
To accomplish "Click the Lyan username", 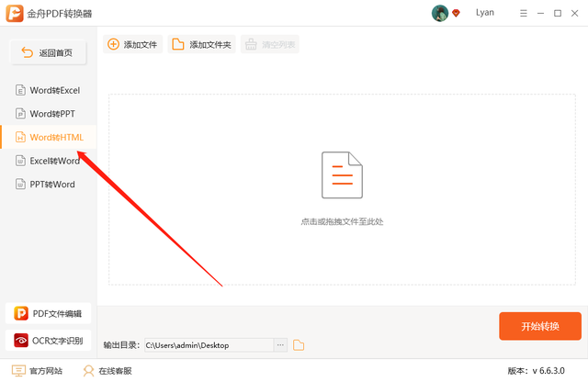I will pos(485,13).
